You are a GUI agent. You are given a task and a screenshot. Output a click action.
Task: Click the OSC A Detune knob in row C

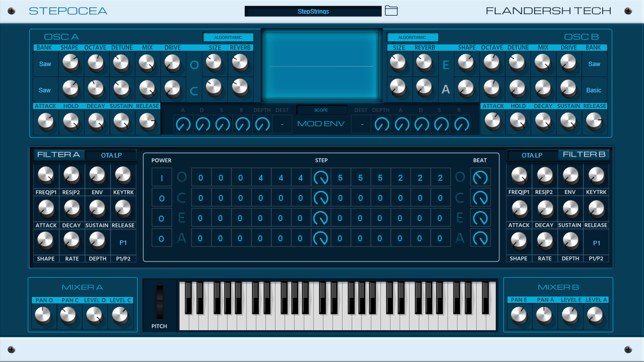tap(121, 89)
